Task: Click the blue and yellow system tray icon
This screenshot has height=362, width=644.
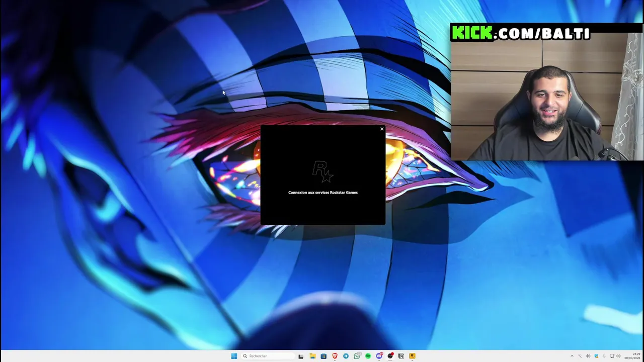Action: tap(596, 356)
